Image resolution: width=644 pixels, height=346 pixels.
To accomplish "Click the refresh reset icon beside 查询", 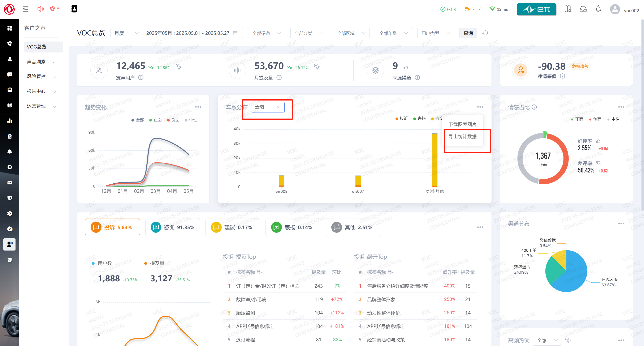I will (485, 33).
